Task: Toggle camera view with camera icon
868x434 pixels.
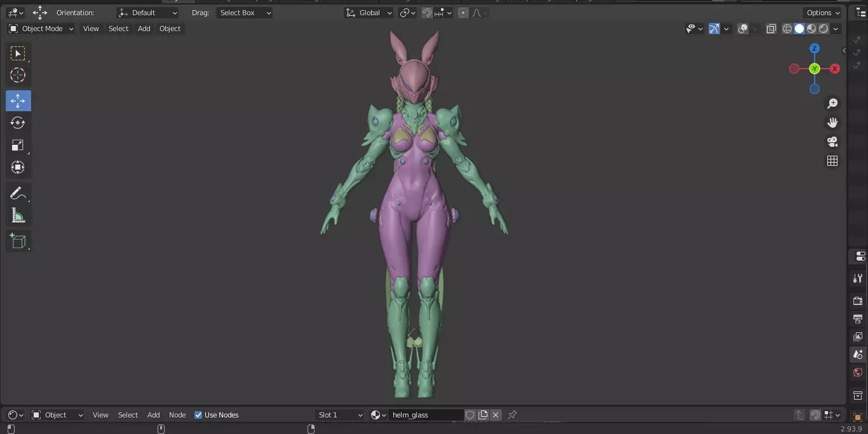Action: point(832,142)
